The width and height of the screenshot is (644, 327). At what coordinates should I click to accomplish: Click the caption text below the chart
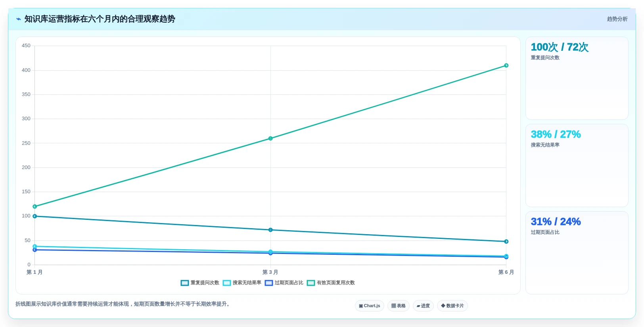(123, 304)
